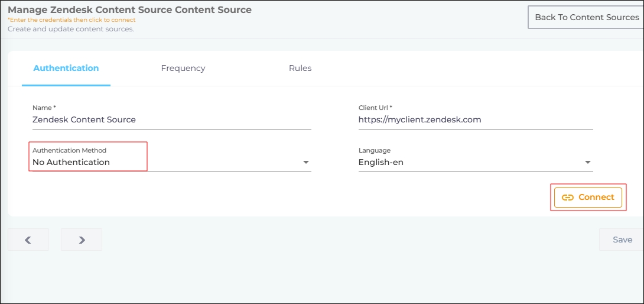
Task: Click the Connect button label
Action: tap(596, 197)
